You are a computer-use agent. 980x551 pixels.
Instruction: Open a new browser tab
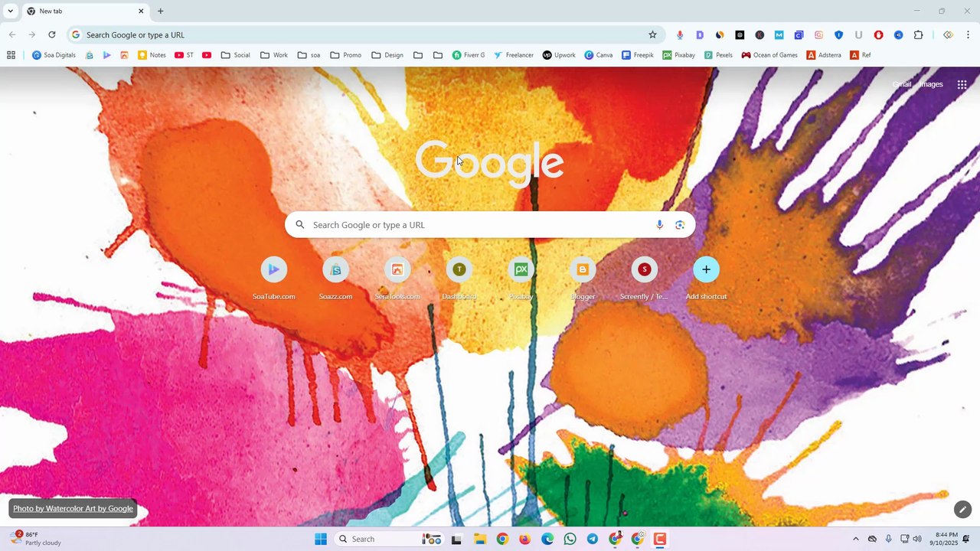click(x=160, y=11)
